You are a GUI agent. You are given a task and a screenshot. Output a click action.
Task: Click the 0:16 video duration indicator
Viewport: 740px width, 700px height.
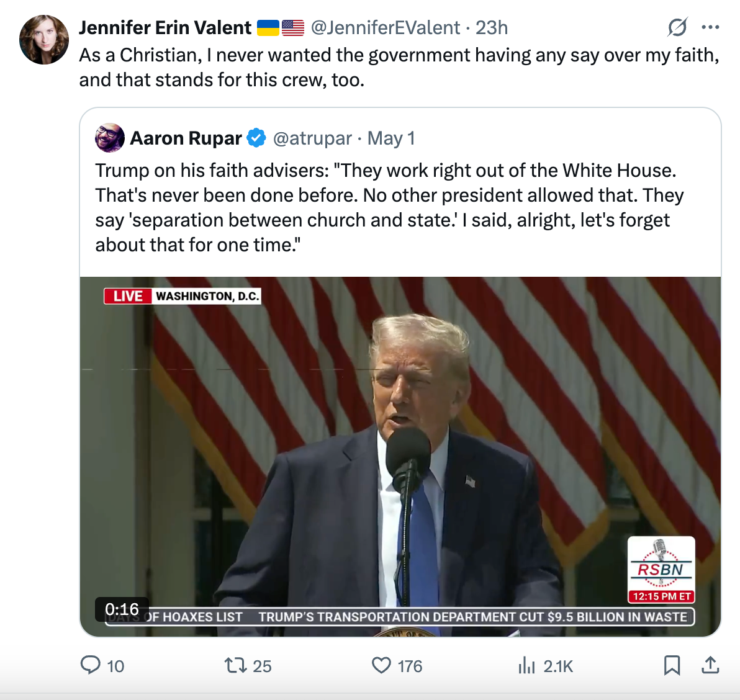coord(122,609)
